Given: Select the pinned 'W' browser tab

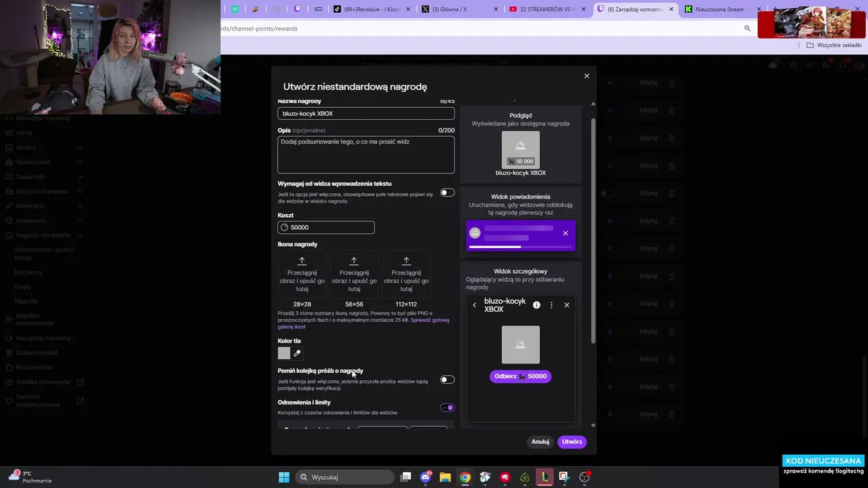Looking at the screenshot, I should click(235, 9).
